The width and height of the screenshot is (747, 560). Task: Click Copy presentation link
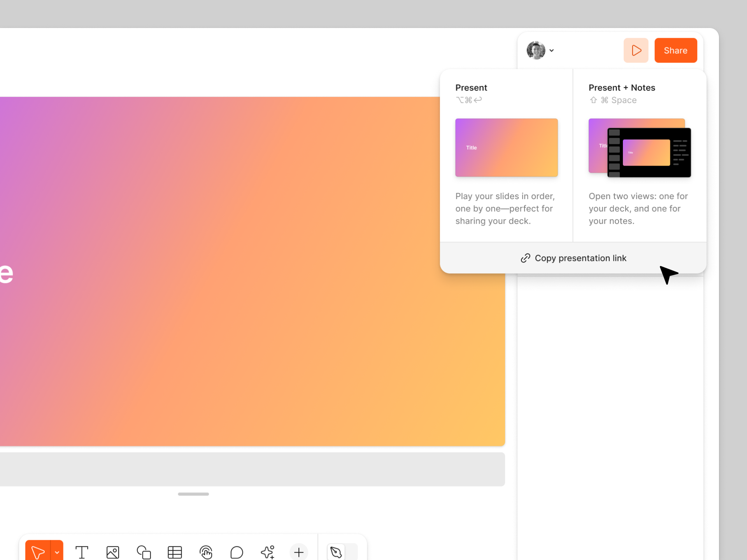[573, 258]
